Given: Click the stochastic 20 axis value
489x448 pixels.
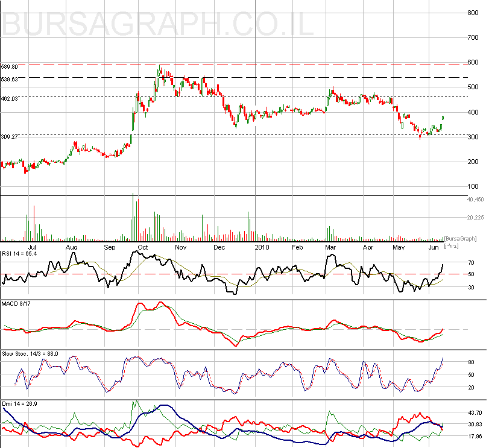Looking at the screenshot, I should [x=472, y=388].
